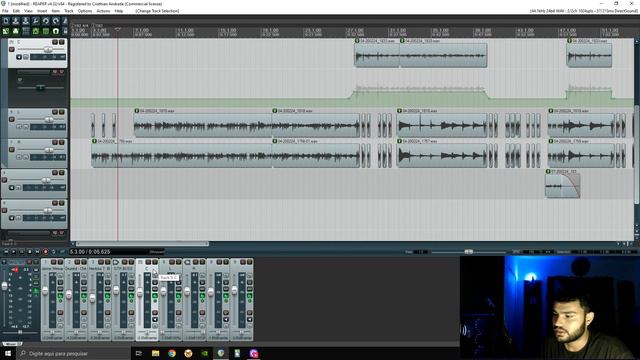Click the red Record transport button
This screenshot has height=360, width=640.
pyautogui.click(x=45, y=252)
